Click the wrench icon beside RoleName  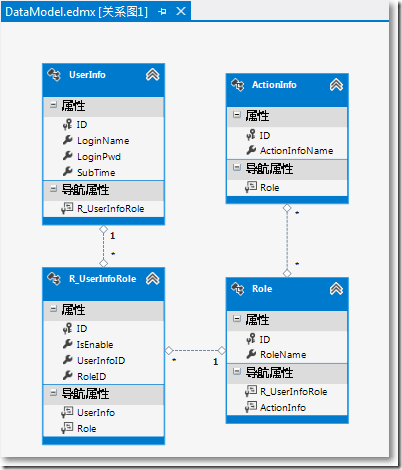(x=251, y=354)
